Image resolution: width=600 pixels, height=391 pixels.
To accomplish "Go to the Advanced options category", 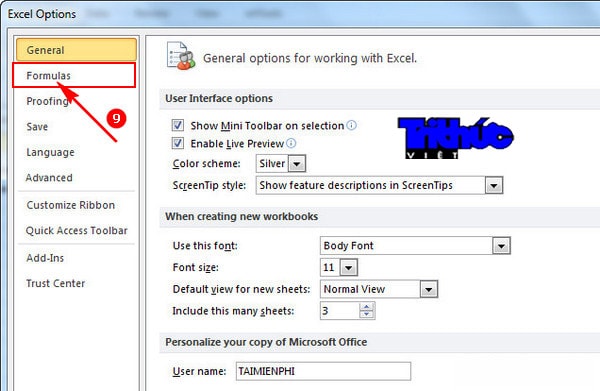I will point(76,178).
